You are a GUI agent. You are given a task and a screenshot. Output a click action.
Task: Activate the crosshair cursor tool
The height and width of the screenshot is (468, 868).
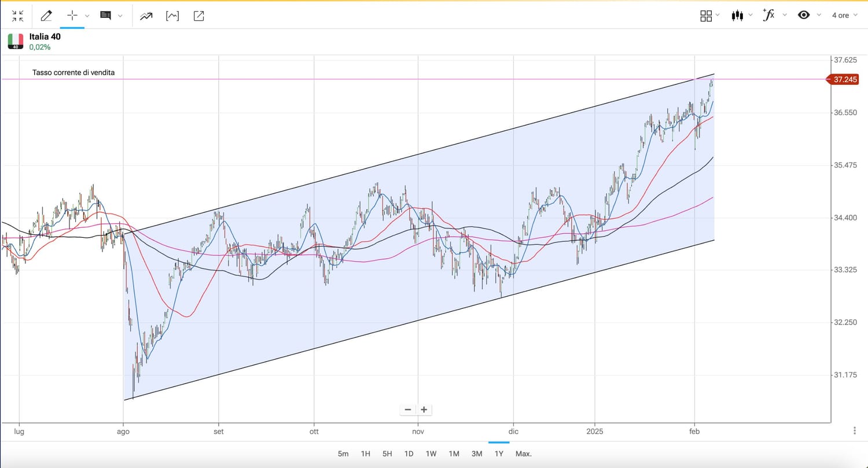72,16
